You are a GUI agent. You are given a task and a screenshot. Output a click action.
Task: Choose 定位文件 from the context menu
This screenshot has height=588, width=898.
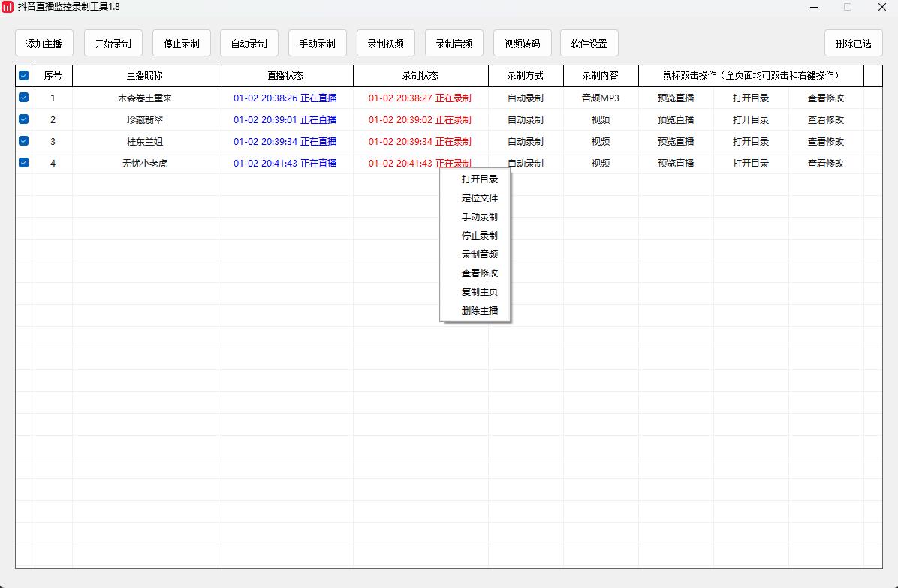(480, 198)
